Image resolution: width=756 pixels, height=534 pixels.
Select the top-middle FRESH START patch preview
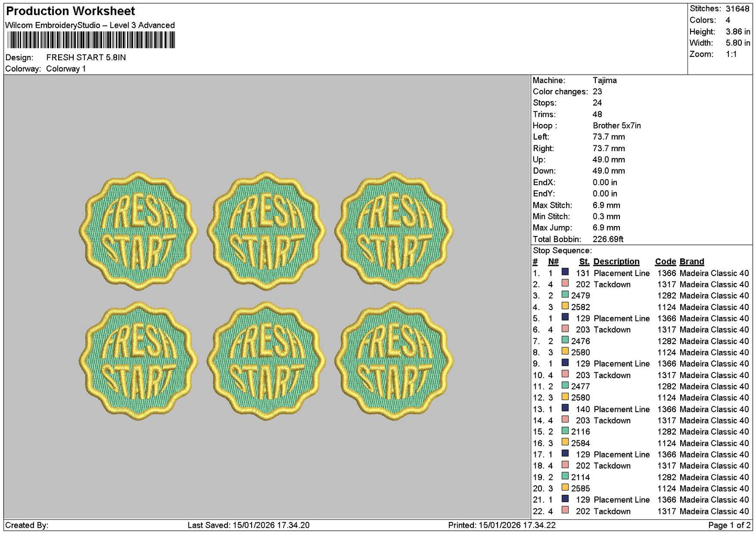266,231
